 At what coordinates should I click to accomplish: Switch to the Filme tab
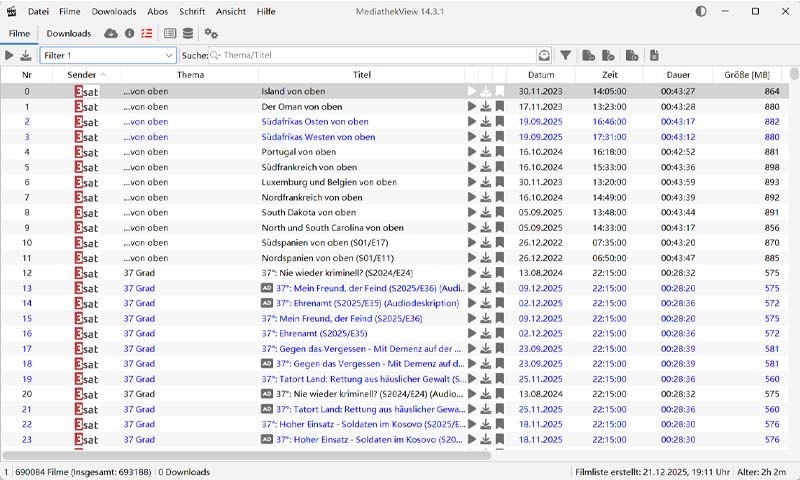coord(19,34)
